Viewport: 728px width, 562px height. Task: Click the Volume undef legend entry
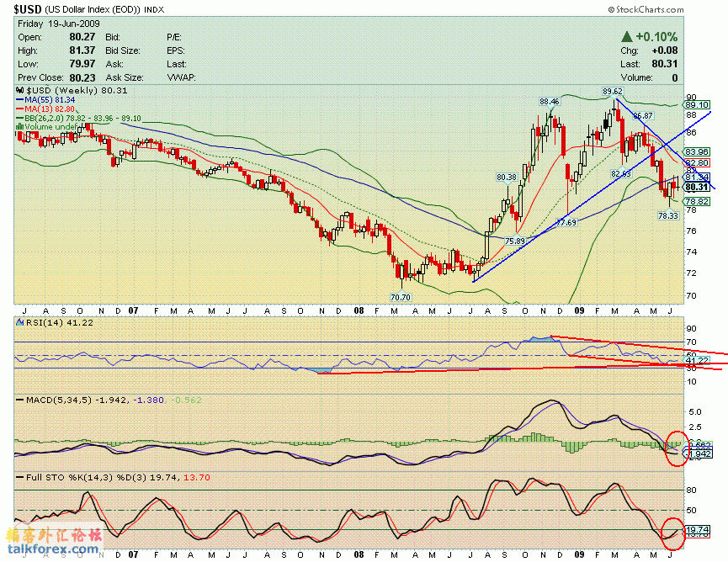point(52,127)
